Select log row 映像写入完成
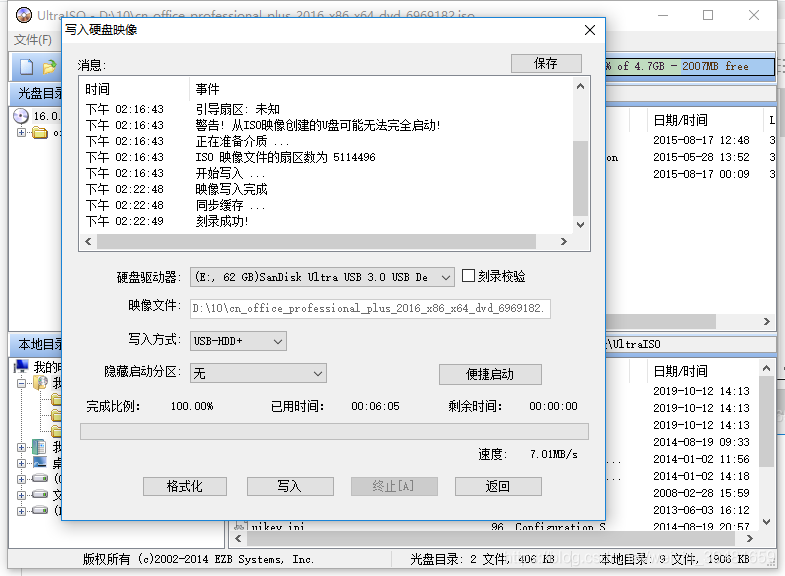The height and width of the screenshot is (576, 785). [x=231, y=190]
